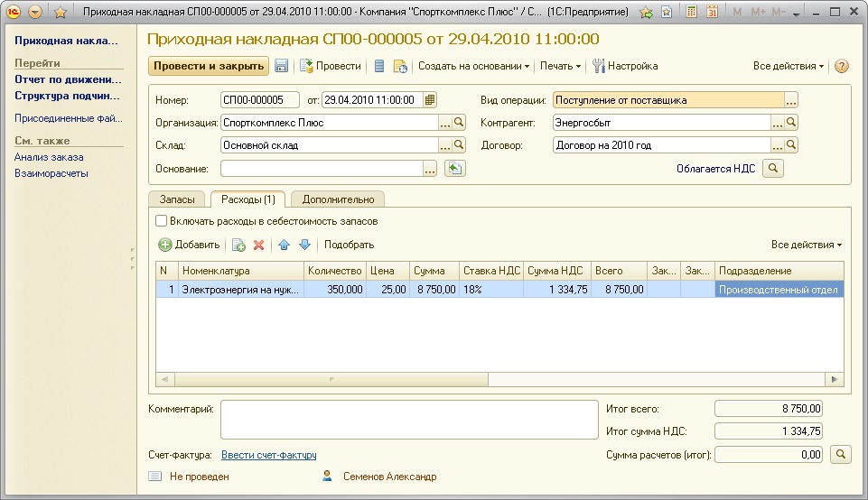This screenshot has height=500, width=868.
Task: Open 'Все действия' menu in top toolbar
Action: (x=789, y=66)
